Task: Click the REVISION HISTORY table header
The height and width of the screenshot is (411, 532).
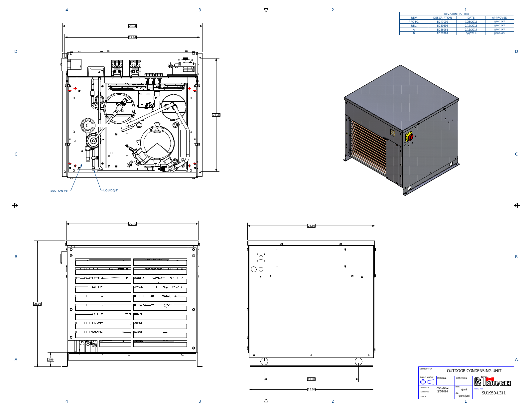Action: (457, 14)
